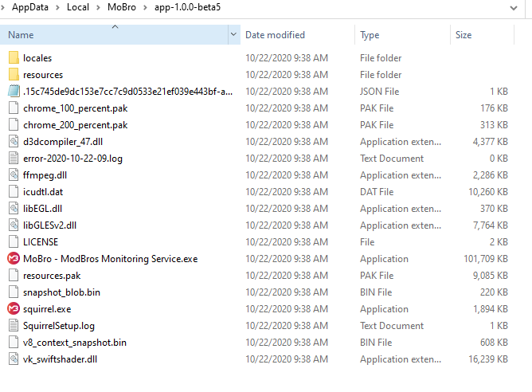This screenshot has width=532, height=392.
Task: Select the resources folder icon
Action: (14, 74)
